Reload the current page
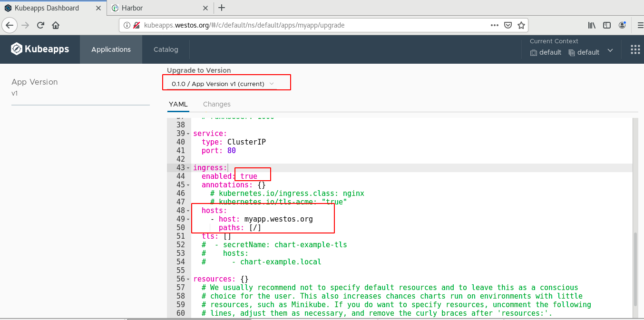644x320 pixels. point(41,25)
